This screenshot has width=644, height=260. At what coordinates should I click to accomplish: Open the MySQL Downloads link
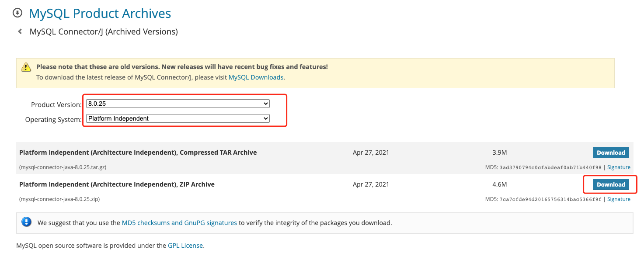click(x=256, y=77)
